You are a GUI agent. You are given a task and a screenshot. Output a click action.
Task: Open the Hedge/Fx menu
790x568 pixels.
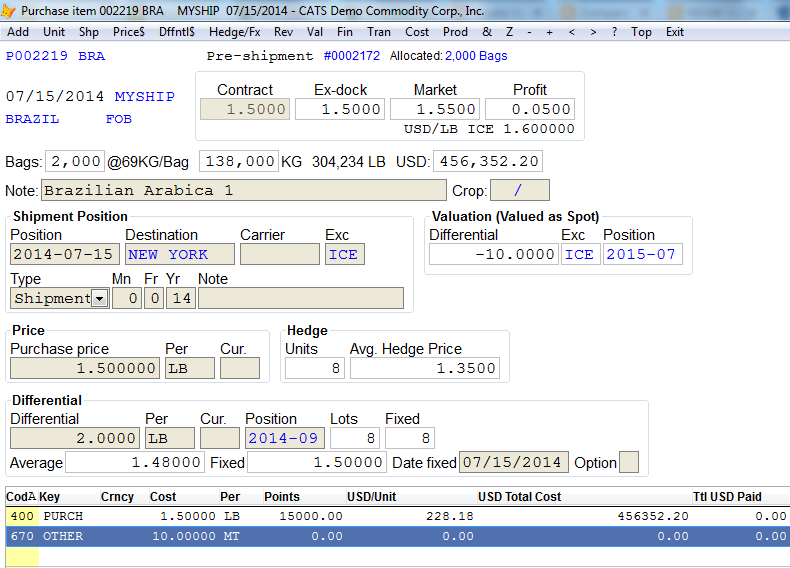234,32
